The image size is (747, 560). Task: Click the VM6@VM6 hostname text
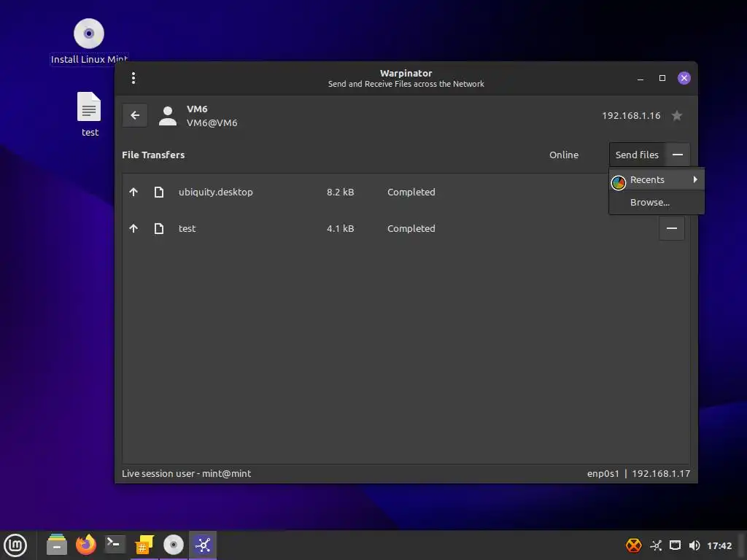[x=212, y=122]
